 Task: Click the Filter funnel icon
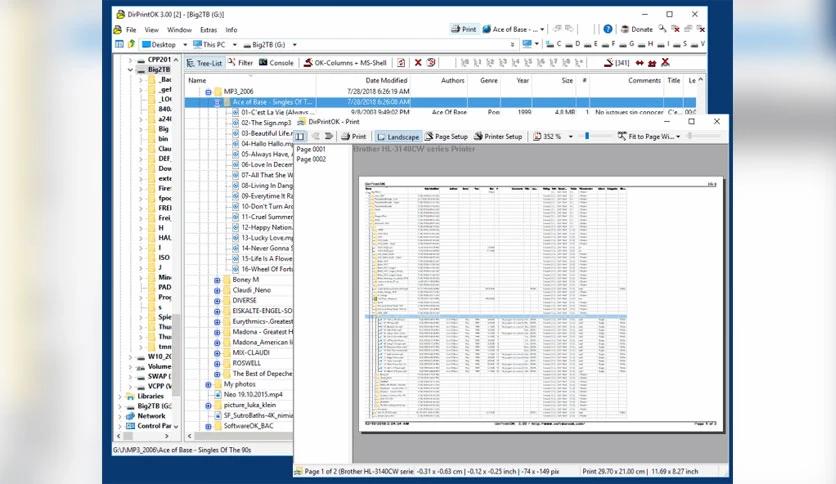click(232, 62)
